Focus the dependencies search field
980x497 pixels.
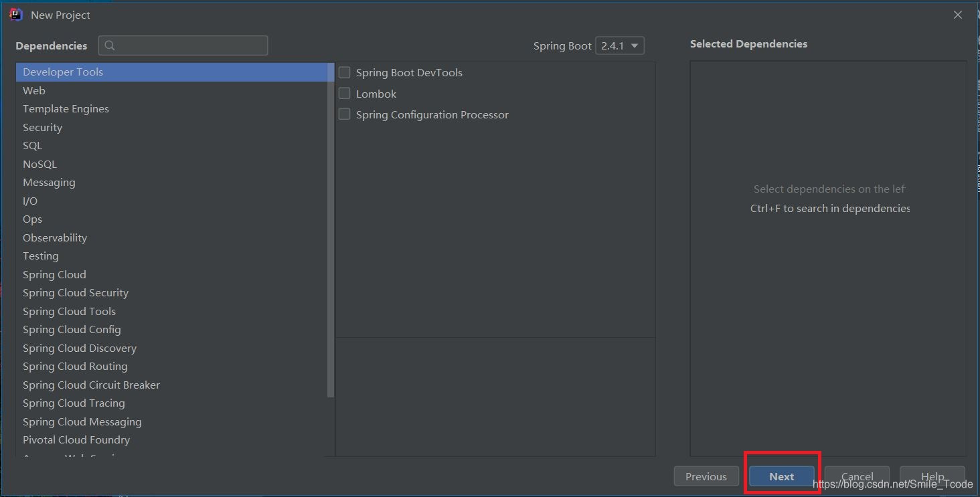click(x=183, y=45)
